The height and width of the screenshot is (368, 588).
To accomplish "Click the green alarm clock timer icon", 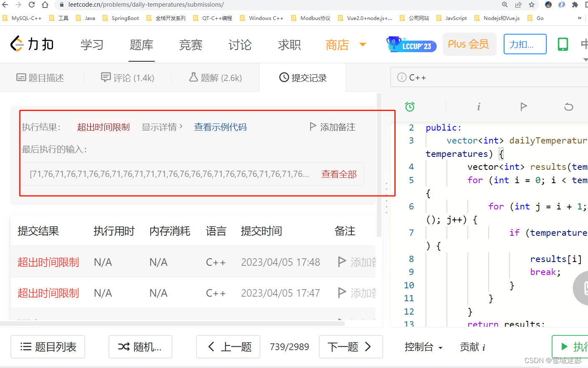I will point(410,107).
